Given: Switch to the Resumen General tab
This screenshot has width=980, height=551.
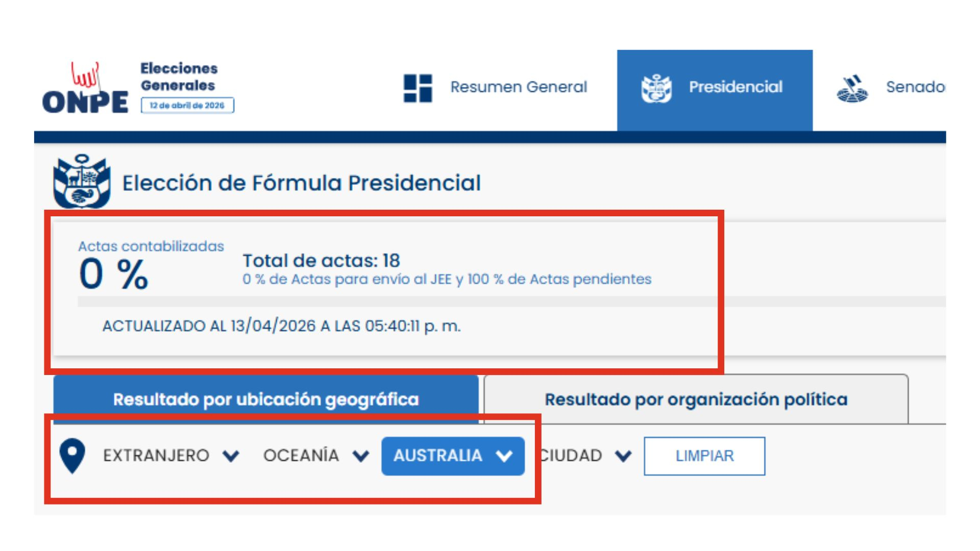Looking at the screenshot, I should coord(518,87).
